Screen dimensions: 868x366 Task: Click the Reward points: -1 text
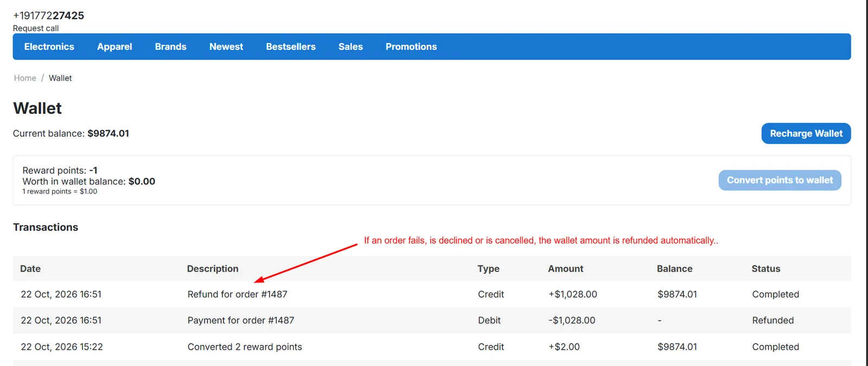click(60, 170)
